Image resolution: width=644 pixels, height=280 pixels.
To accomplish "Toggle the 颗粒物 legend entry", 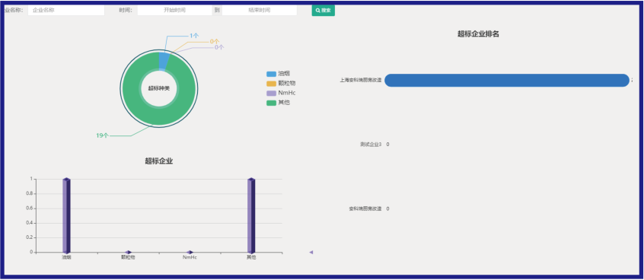I will [281, 84].
